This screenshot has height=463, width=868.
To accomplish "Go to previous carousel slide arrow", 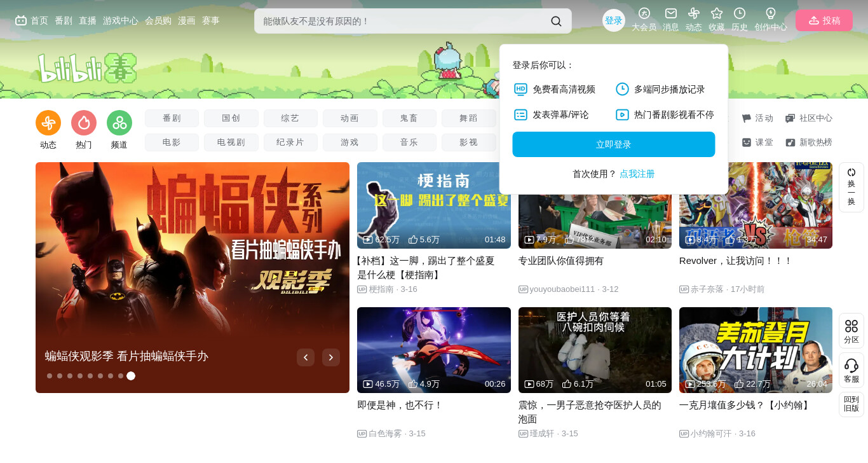I will tap(306, 357).
